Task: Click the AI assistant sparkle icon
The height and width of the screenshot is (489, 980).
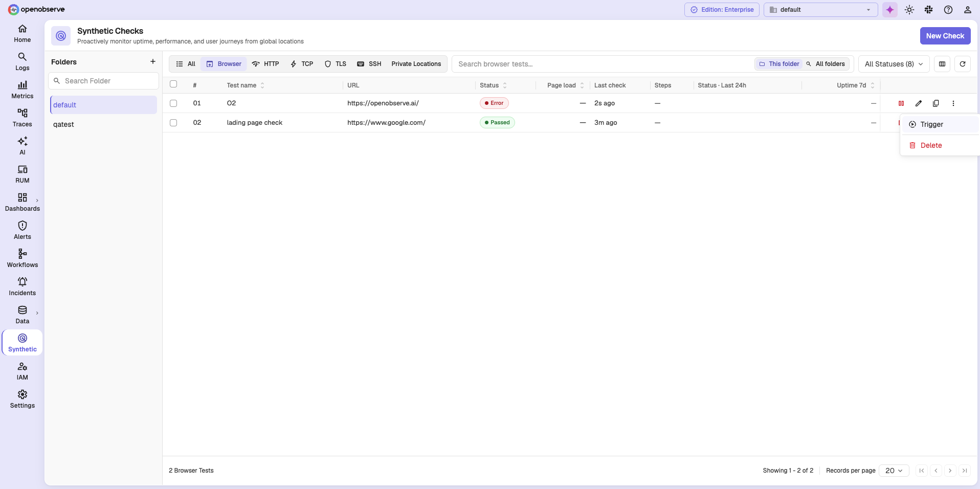Action: (890, 10)
